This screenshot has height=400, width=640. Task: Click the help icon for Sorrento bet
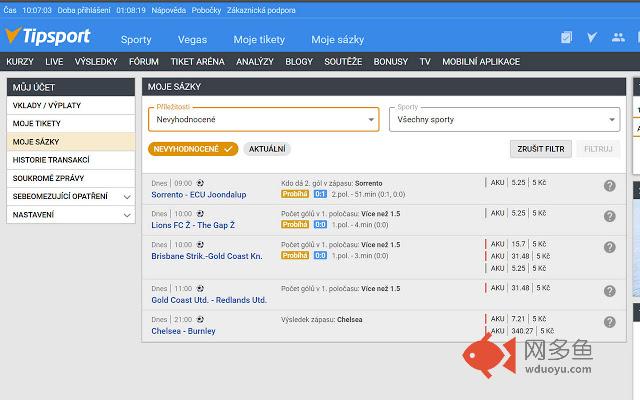(x=609, y=186)
